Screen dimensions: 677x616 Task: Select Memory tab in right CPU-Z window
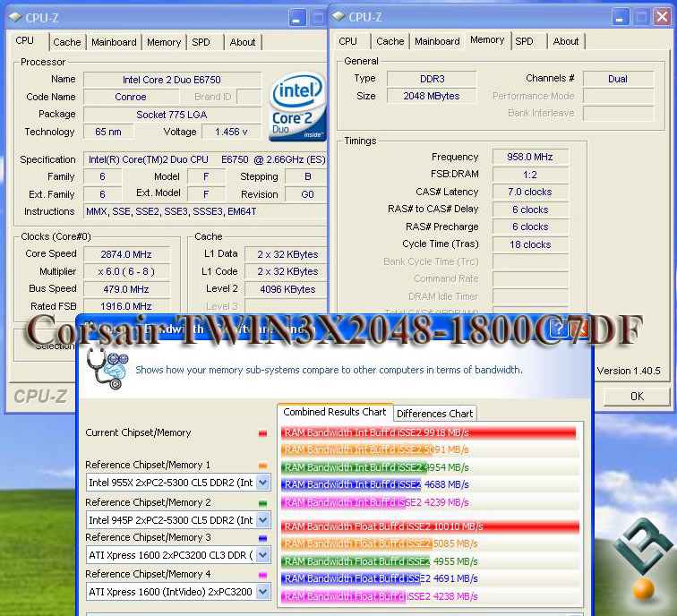click(487, 40)
